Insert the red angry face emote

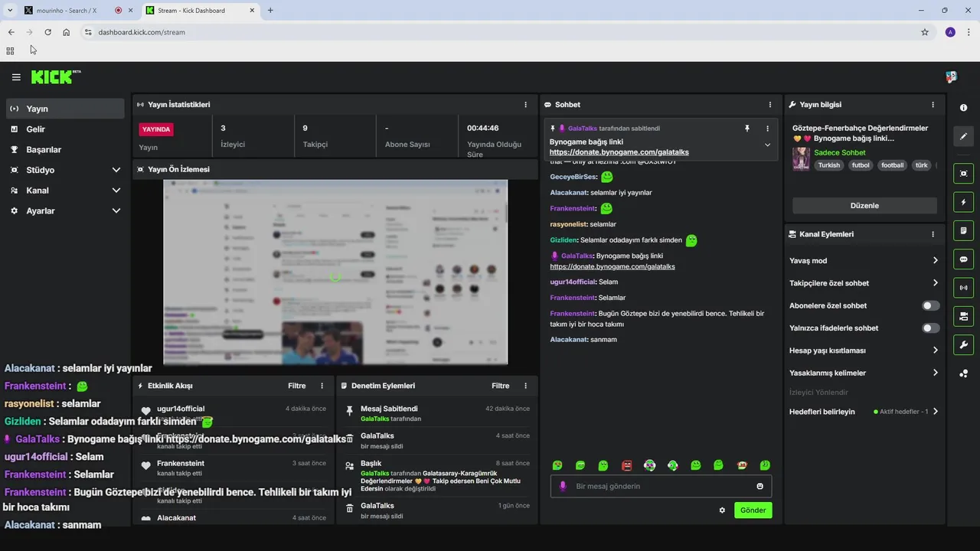coord(627,465)
